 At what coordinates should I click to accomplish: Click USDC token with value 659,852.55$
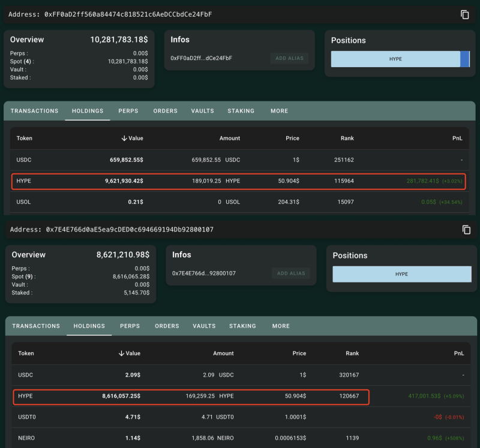point(24,160)
